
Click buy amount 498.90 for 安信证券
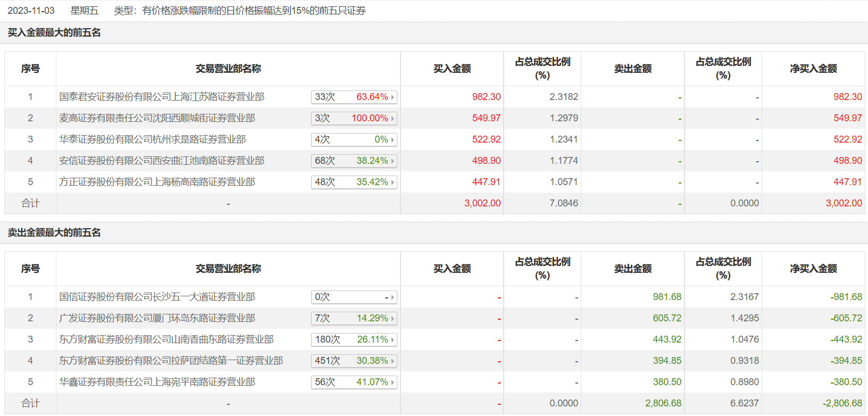pyautogui.click(x=486, y=161)
